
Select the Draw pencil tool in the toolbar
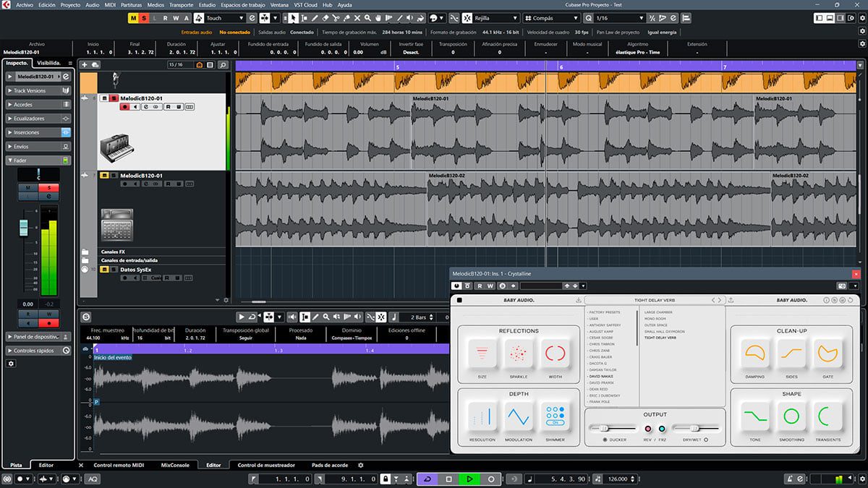315,18
